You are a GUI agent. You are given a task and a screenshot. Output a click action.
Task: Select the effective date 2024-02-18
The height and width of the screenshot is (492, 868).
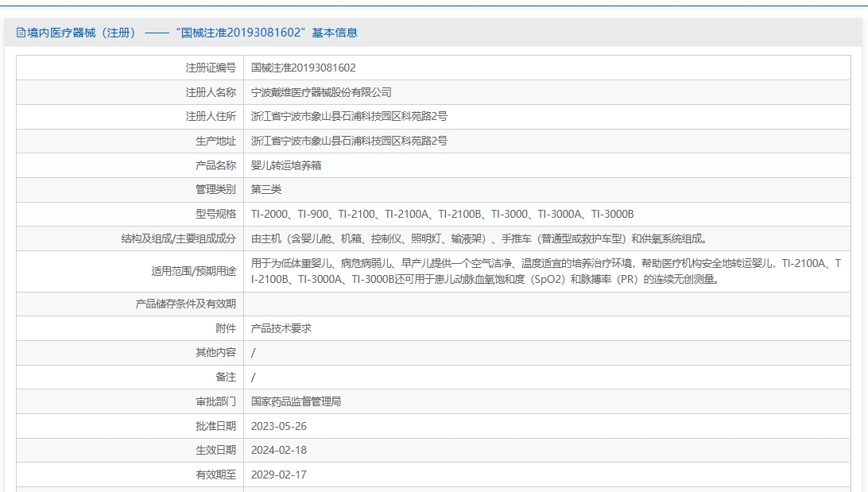click(x=279, y=450)
